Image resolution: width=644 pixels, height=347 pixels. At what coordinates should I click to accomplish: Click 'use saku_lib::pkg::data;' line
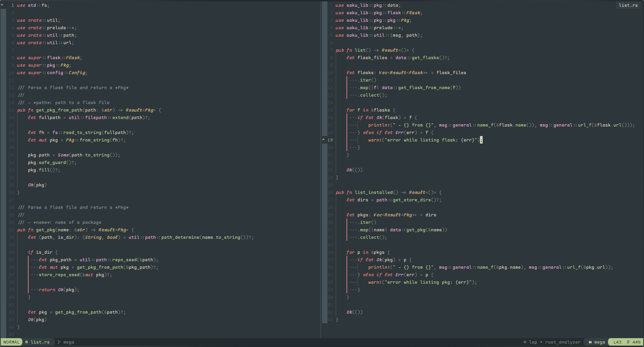coord(368,5)
